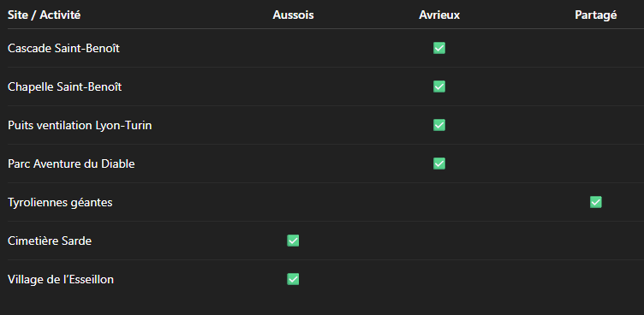Click the Cimetière Sarde Aussois checkmark

tap(293, 241)
